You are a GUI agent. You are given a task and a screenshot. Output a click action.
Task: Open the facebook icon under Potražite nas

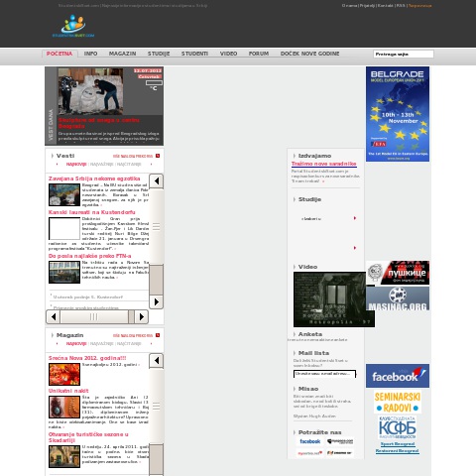[309, 441]
